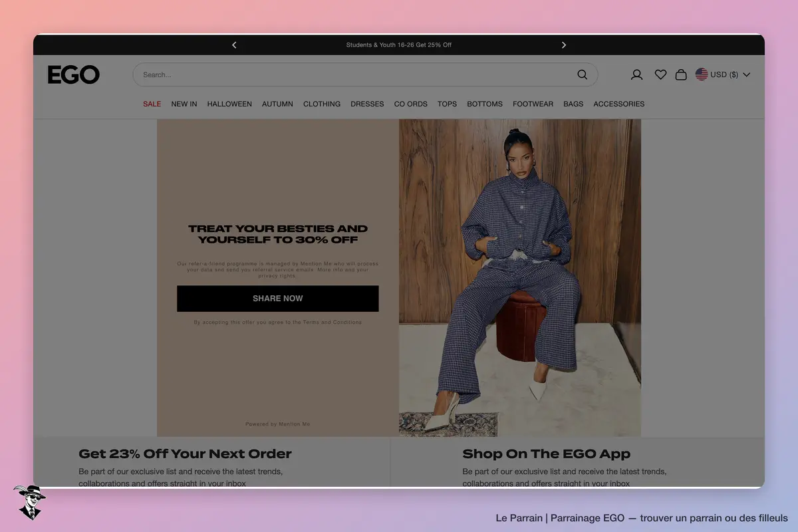Image resolution: width=798 pixels, height=532 pixels.
Task: Click the model in checkered suit image
Action: point(520,277)
